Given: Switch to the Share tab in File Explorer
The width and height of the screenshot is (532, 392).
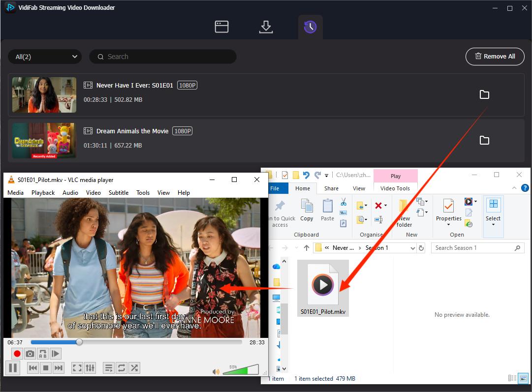Looking at the screenshot, I should (331, 188).
